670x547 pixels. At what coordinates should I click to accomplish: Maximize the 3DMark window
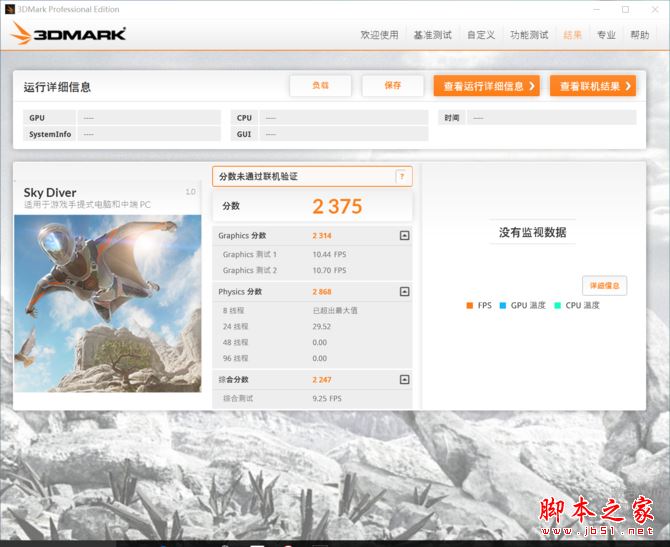click(626, 9)
